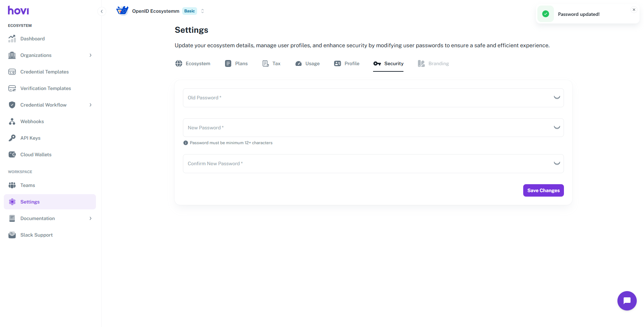Image resolution: width=644 pixels, height=327 pixels.
Task: Click the Teams people icon
Action: (12, 185)
